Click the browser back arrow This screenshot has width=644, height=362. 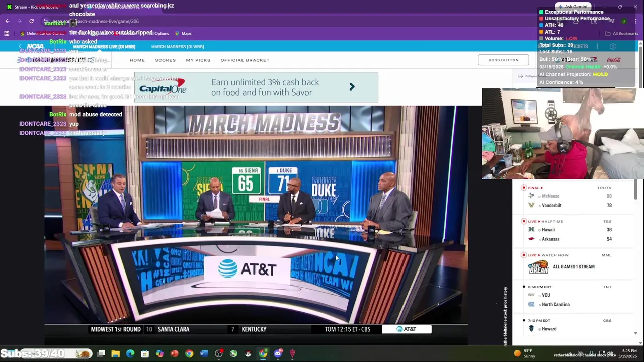pyautogui.click(x=7, y=21)
